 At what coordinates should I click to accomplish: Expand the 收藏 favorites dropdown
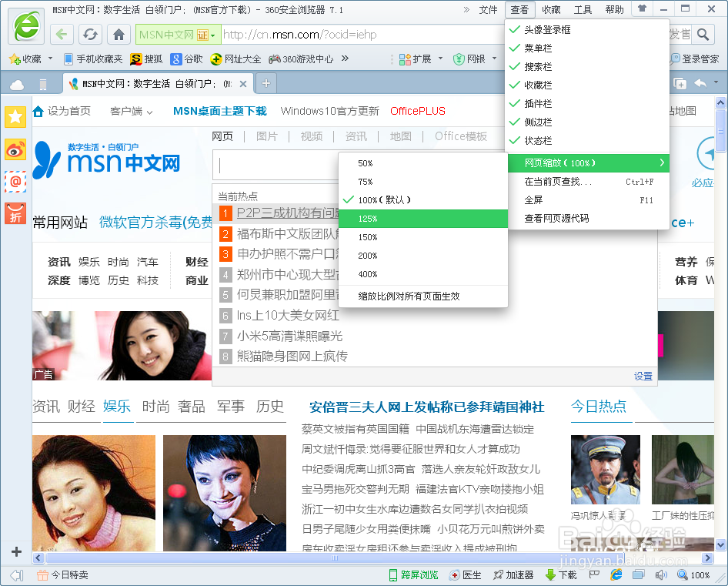click(50, 59)
